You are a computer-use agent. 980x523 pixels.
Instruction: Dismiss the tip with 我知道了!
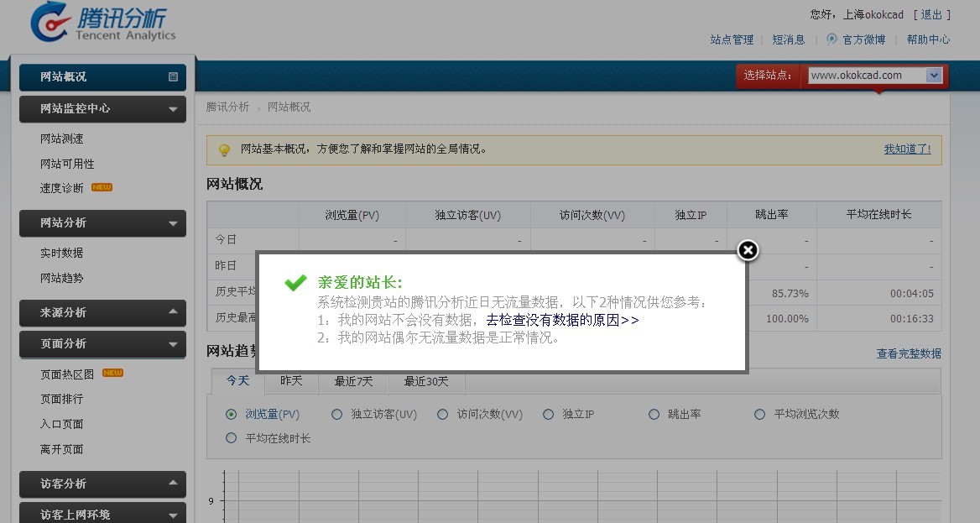pos(908,149)
